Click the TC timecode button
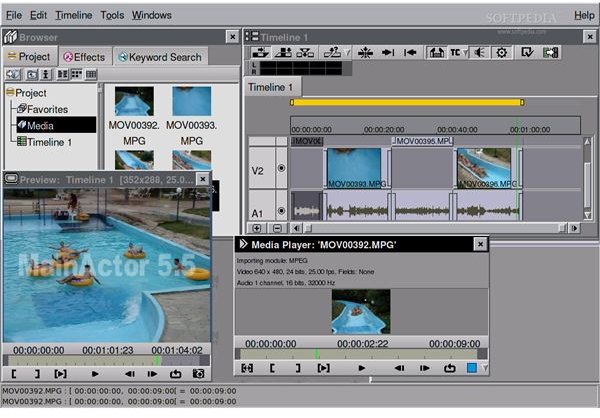The height and width of the screenshot is (418, 600). coord(455,52)
